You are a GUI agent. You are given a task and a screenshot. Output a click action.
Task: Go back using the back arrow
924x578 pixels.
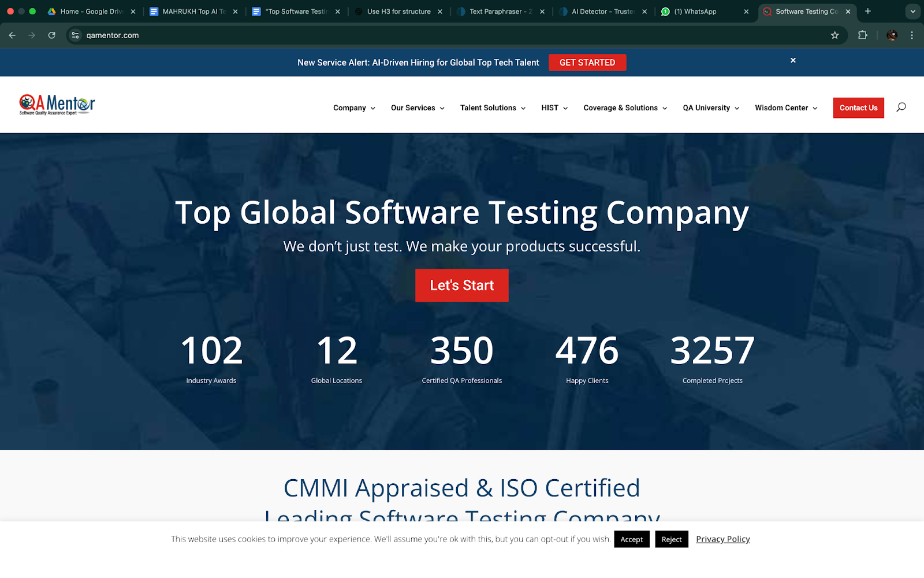point(12,35)
